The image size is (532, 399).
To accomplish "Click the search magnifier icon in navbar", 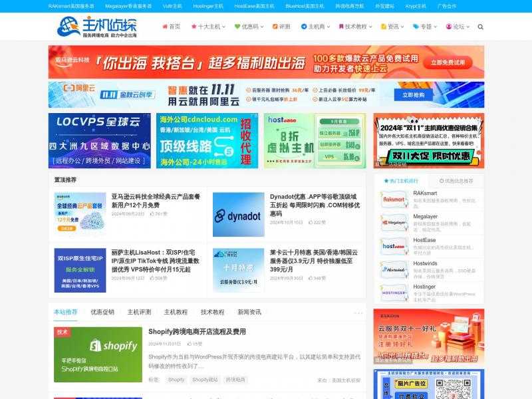I will click(480, 27).
